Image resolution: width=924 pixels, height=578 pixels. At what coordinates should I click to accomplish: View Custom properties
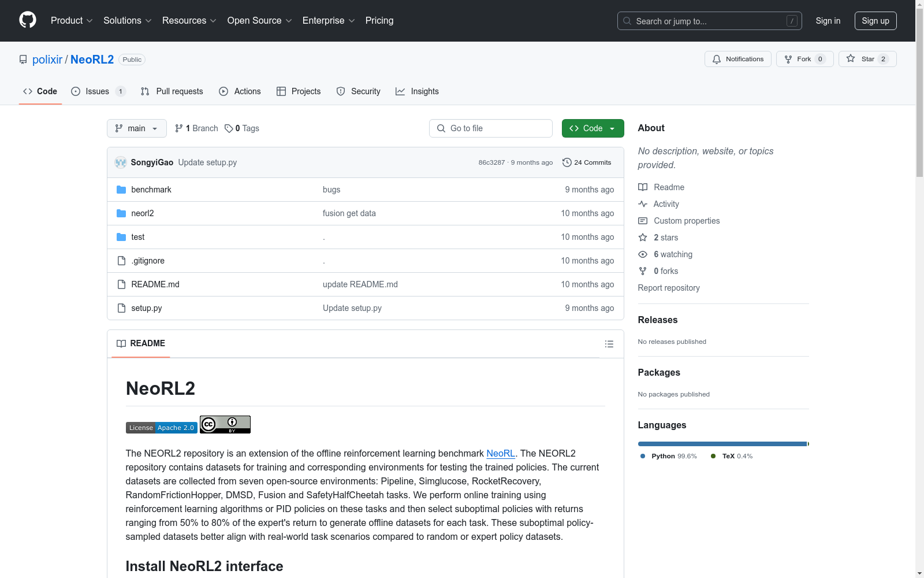[679, 221]
